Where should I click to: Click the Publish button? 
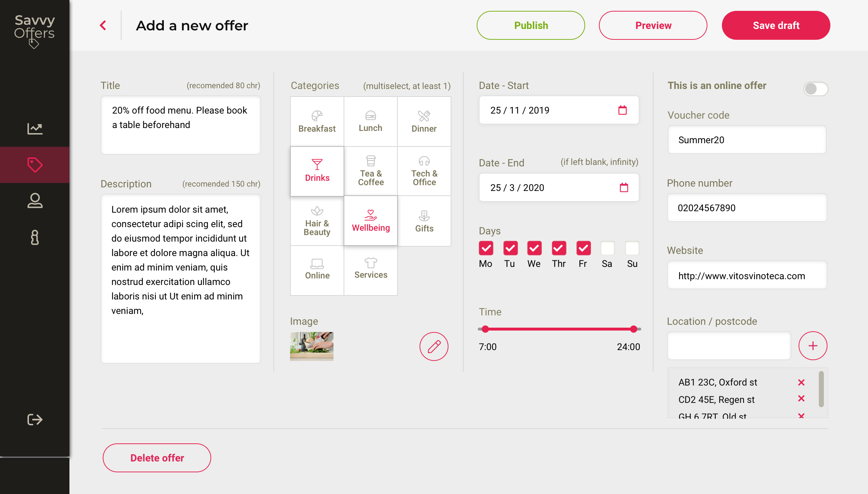[x=531, y=25]
